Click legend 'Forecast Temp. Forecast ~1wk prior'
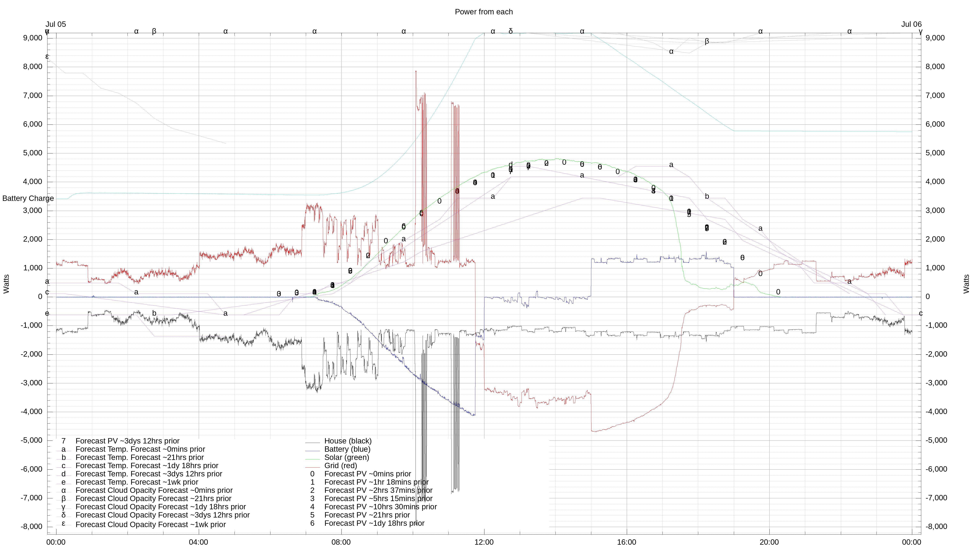The width and height of the screenshot is (980, 551). point(137,482)
